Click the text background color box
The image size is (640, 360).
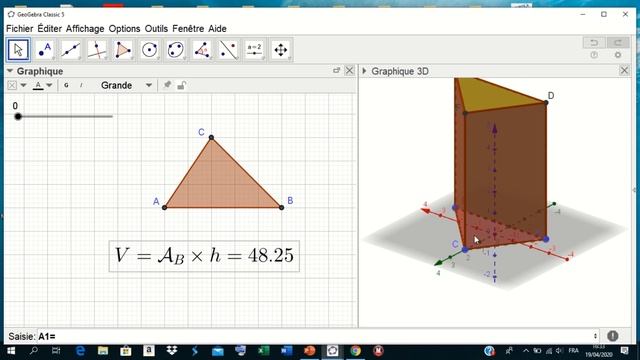point(12,85)
